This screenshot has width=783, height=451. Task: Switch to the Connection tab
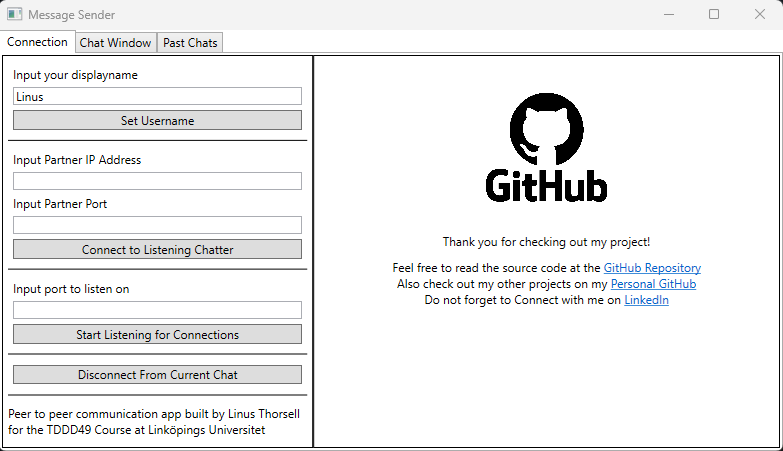click(x=37, y=42)
